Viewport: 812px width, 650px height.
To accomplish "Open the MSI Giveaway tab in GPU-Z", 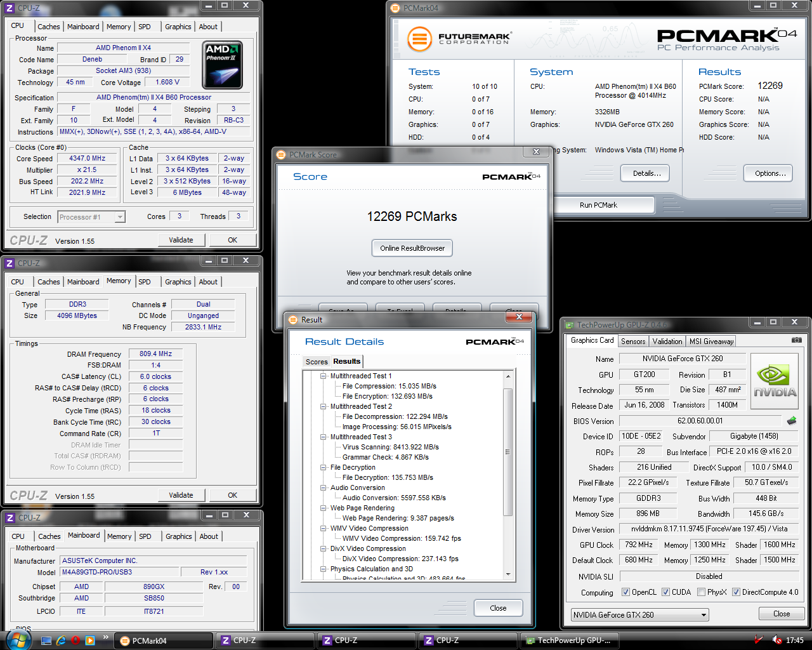I will pos(711,342).
